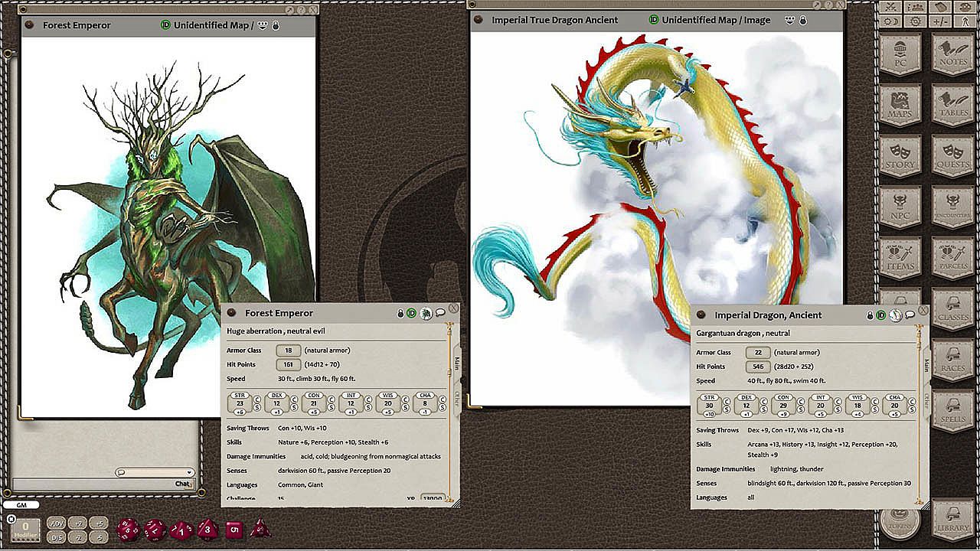Switch to Main tab on Forest Emperor sheet

point(456,363)
